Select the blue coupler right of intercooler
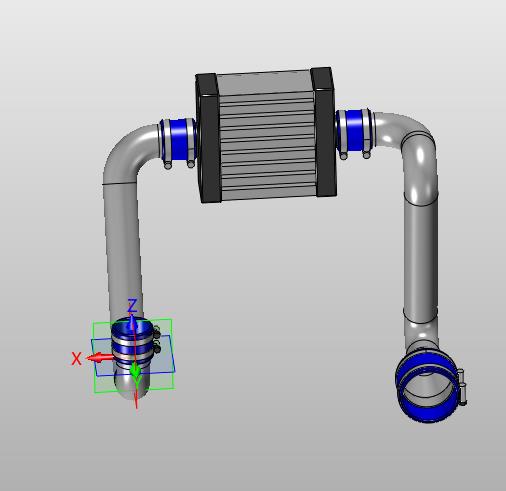Image resolution: width=506 pixels, height=491 pixels. 355,130
